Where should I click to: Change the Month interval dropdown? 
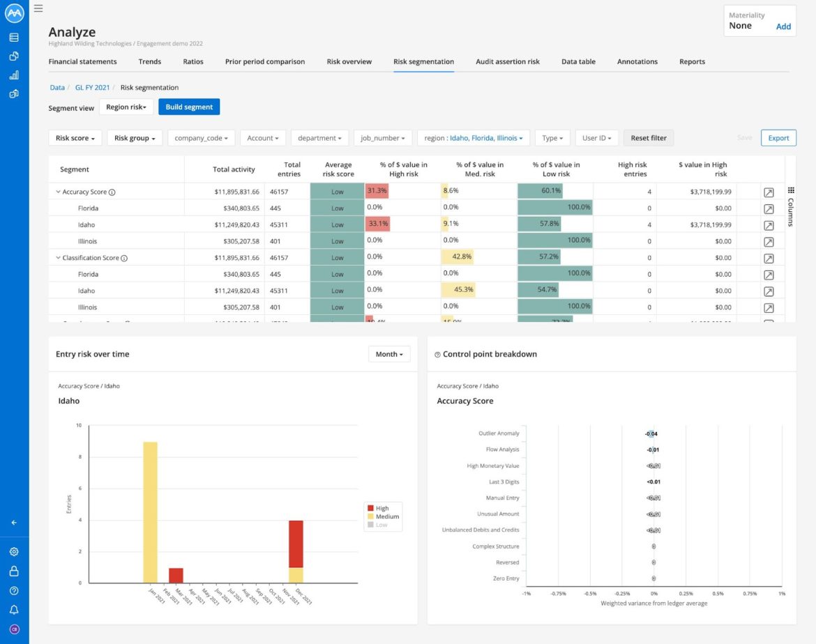pos(389,354)
